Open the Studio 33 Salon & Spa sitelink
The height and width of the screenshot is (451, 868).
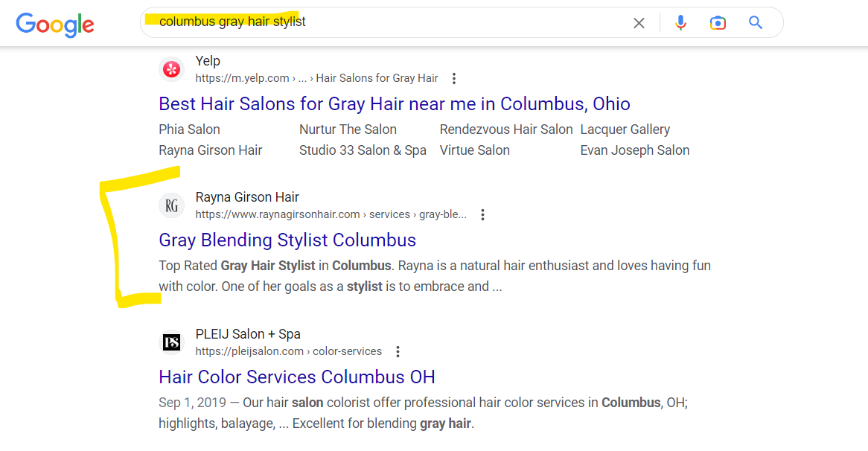coord(363,150)
